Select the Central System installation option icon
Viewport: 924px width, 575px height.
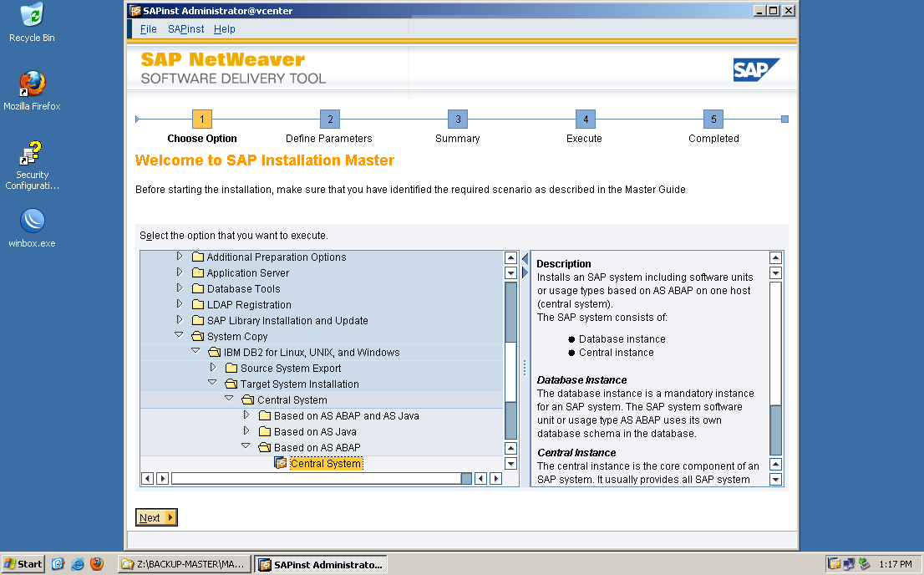click(281, 463)
